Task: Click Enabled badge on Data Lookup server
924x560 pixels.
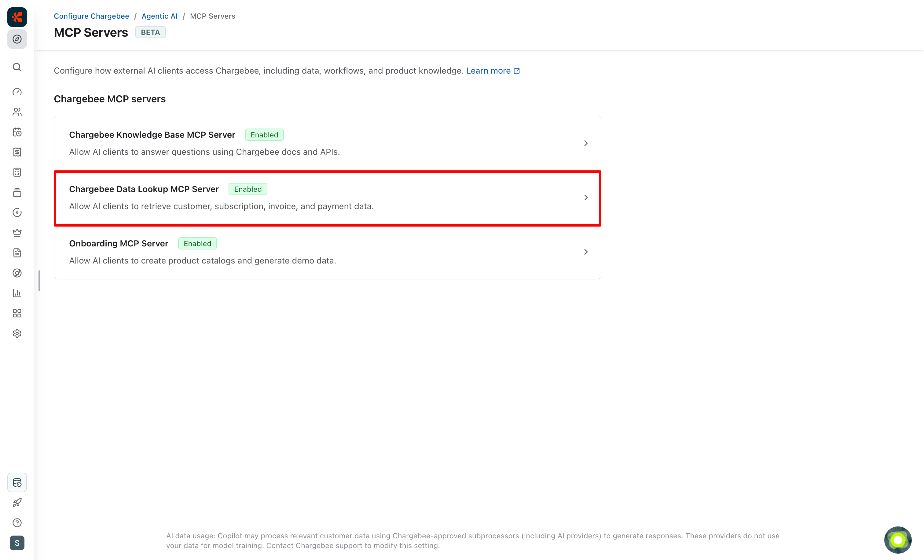Action: [x=248, y=189]
